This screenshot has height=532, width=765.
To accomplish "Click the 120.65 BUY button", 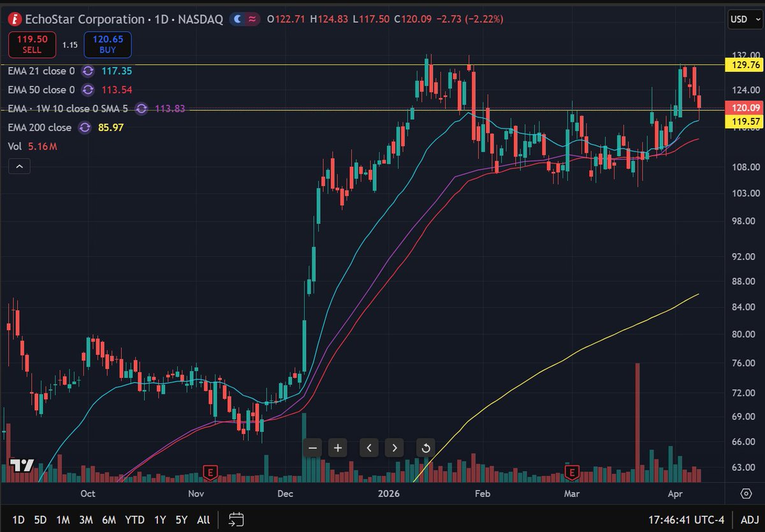I will tap(107, 44).
